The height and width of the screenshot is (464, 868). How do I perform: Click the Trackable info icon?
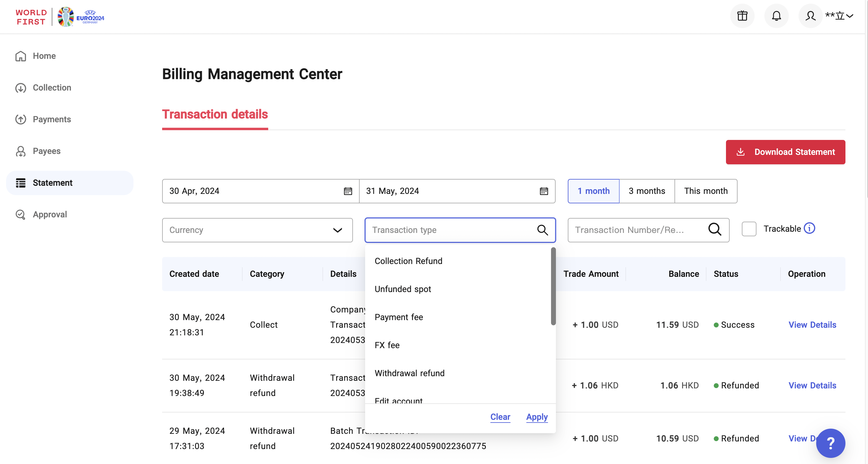809,228
